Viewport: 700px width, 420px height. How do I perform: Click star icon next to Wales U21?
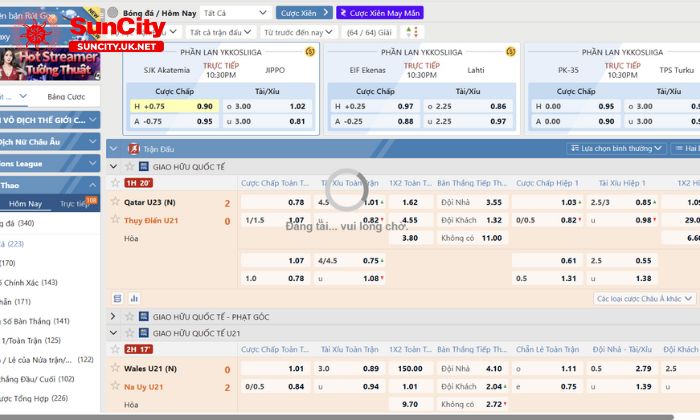tap(115, 369)
